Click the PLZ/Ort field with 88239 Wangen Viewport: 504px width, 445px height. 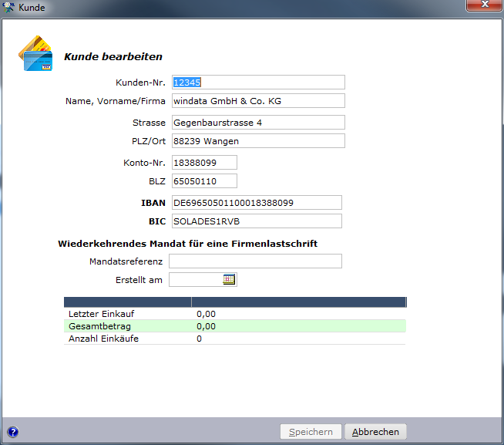click(x=258, y=141)
